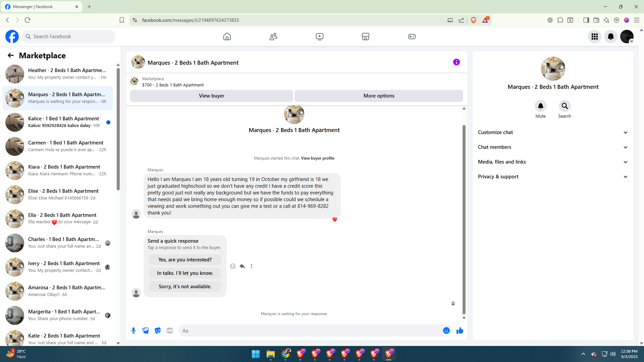Open the conversation information icon

pos(457,62)
